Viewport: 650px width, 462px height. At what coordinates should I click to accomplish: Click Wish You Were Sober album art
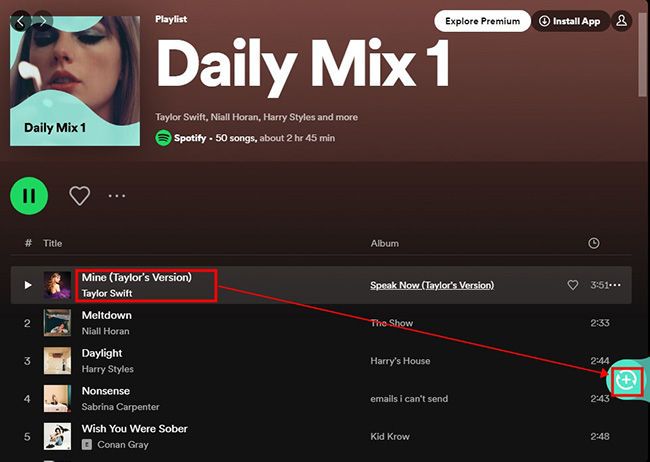57,436
